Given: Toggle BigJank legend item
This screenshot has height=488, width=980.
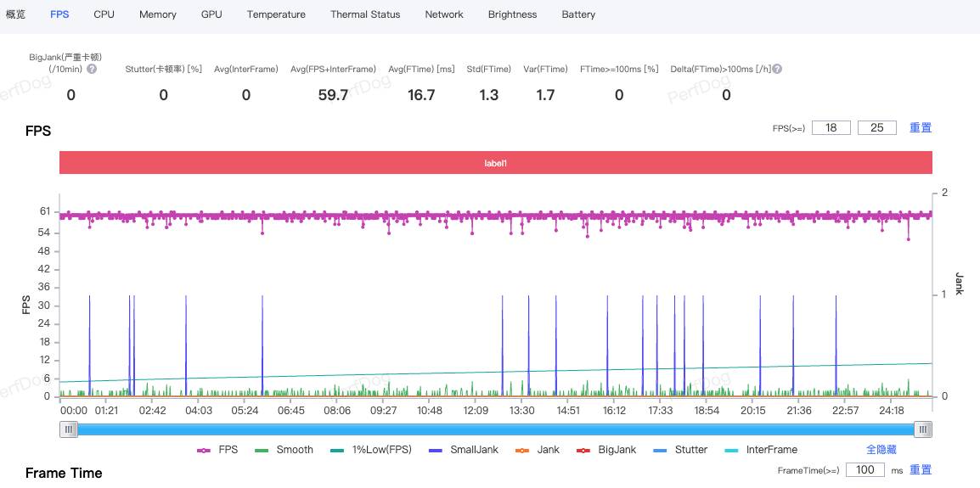Looking at the screenshot, I should click(x=607, y=450).
